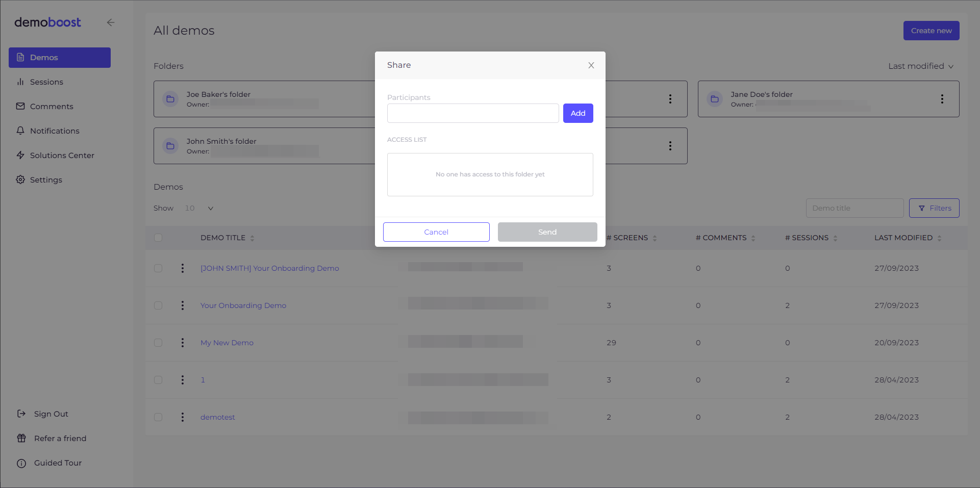
Task: Select the checkbox next to Your Onboarding Demo
Action: click(158, 305)
